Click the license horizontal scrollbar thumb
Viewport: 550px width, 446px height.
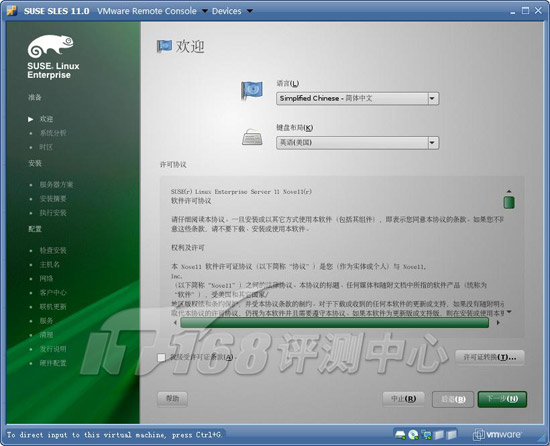pos(334,323)
